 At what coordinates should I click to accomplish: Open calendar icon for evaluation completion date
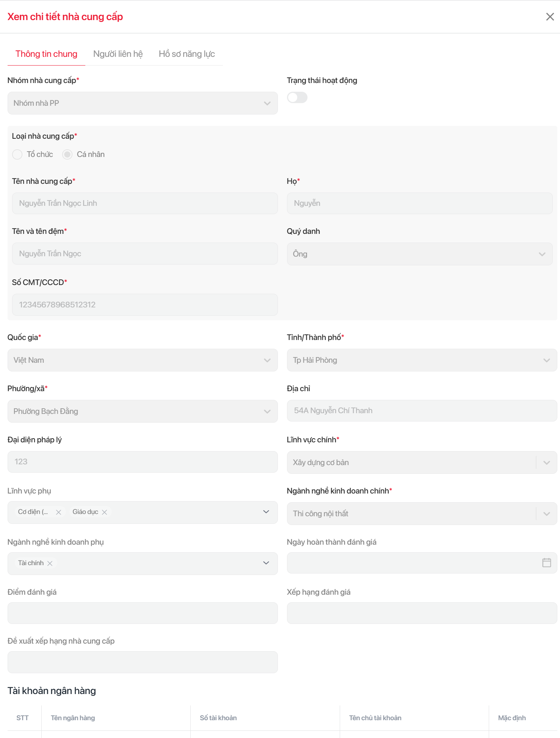pos(546,563)
